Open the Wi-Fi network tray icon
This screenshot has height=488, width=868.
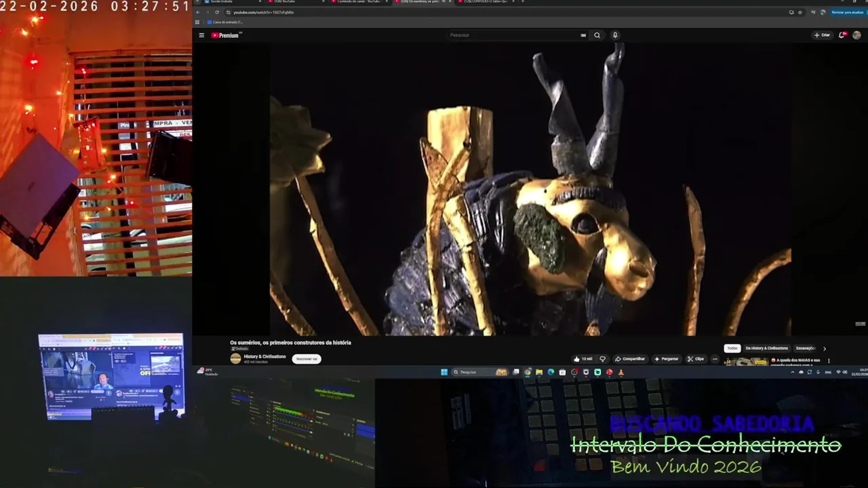coord(838,372)
